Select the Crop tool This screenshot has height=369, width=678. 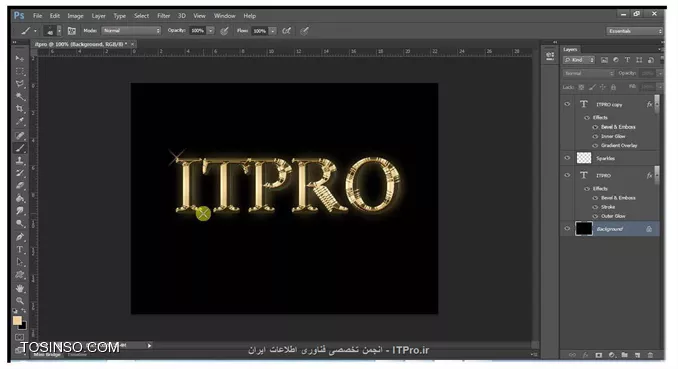20,109
